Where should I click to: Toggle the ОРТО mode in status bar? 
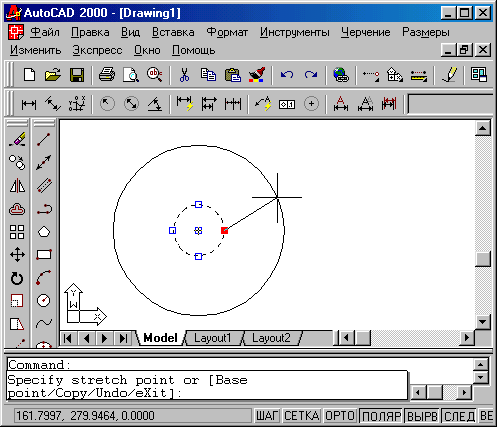pos(339,416)
